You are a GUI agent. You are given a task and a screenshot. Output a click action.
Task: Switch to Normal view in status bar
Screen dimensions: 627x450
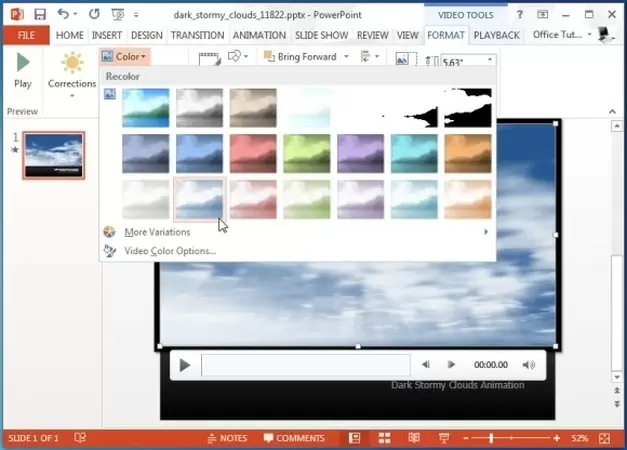point(355,438)
